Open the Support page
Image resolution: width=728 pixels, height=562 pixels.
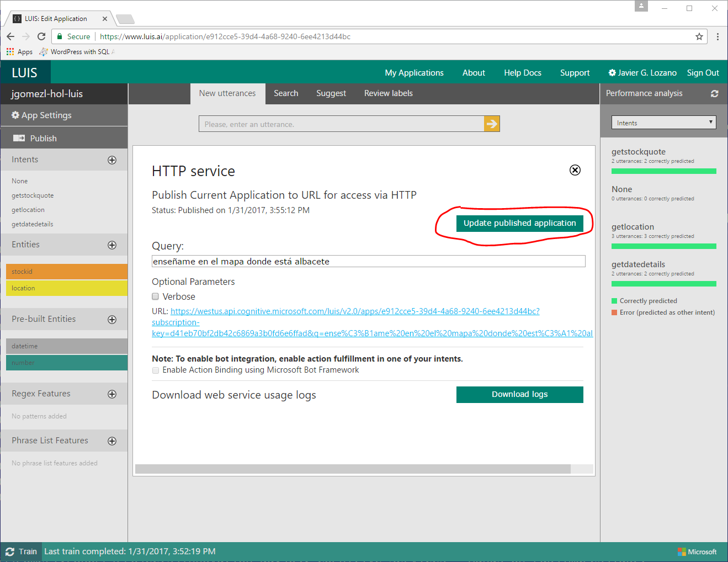coord(575,73)
